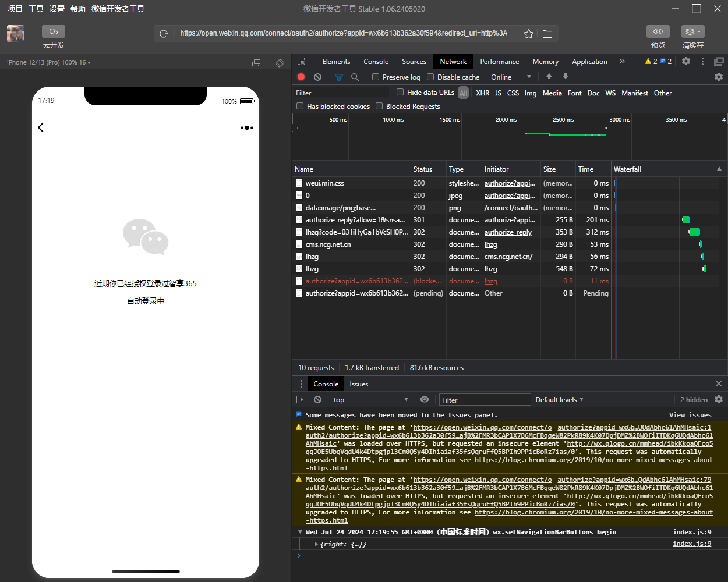Reload the page with the refresh icon

[x=164, y=34]
